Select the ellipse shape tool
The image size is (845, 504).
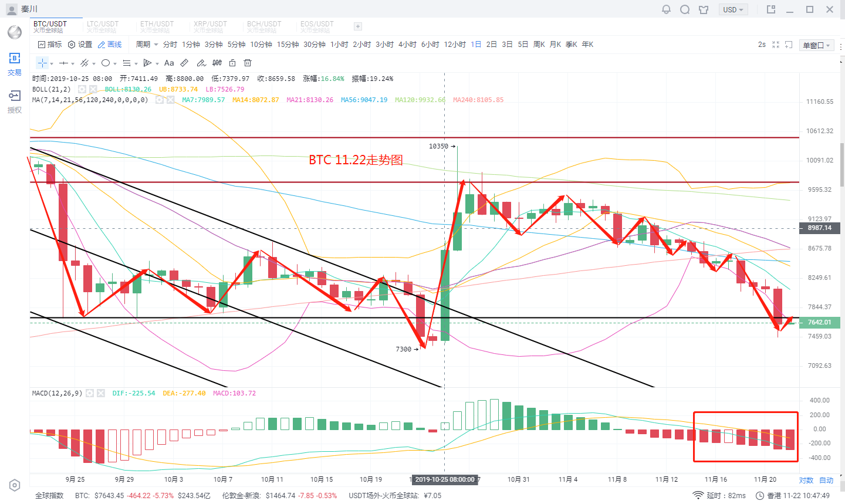(x=106, y=63)
